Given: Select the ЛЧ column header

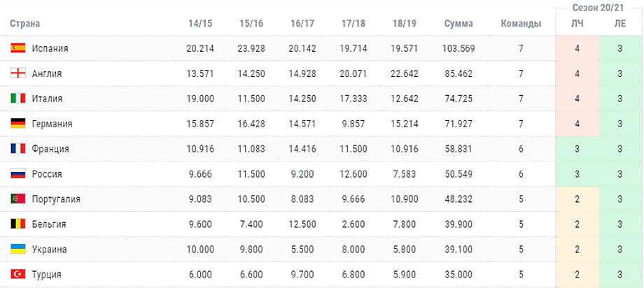Looking at the screenshot, I should click(577, 23).
